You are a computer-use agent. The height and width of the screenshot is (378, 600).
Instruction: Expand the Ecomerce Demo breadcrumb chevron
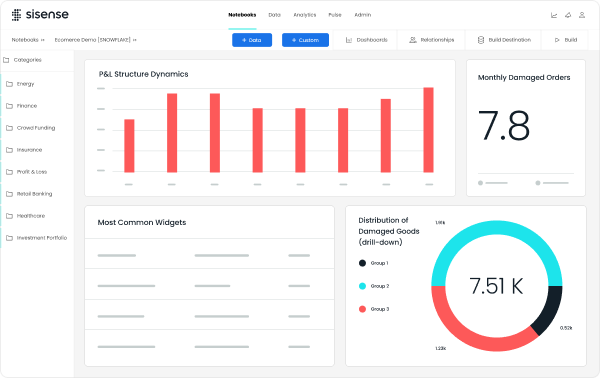tap(135, 40)
